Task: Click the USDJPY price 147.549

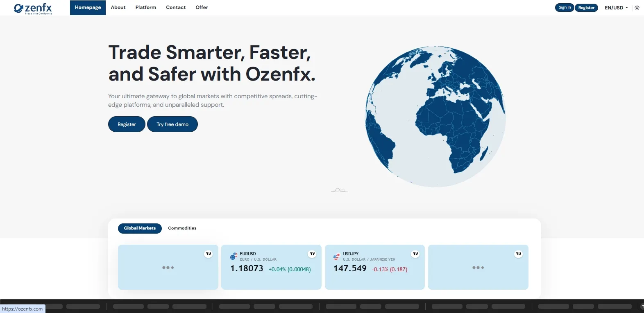Action: tap(350, 268)
